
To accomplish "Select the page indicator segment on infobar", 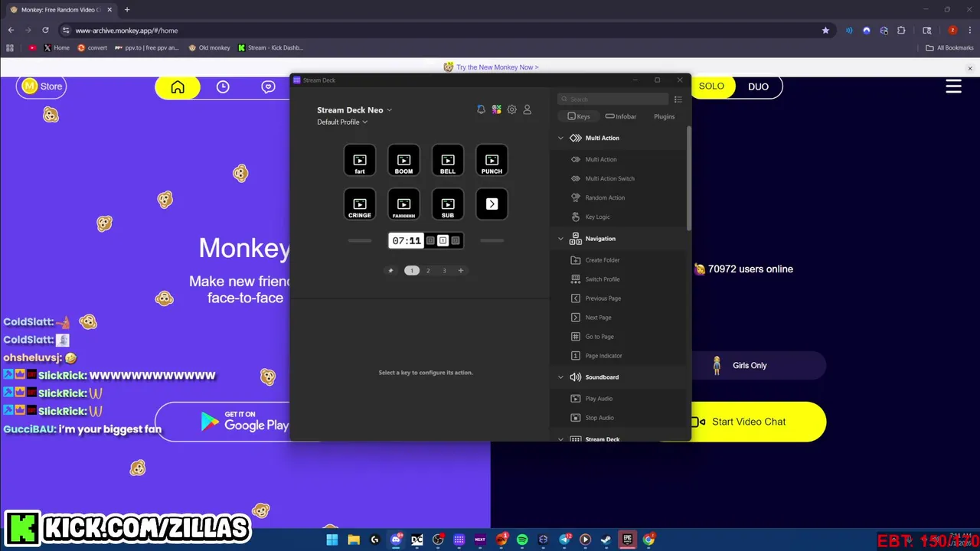I will tap(443, 241).
